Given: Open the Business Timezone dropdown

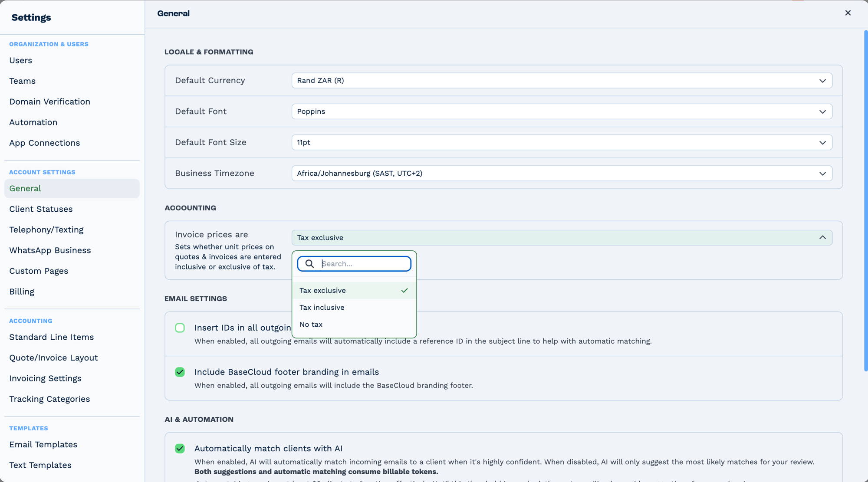Looking at the screenshot, I should 562,173.
